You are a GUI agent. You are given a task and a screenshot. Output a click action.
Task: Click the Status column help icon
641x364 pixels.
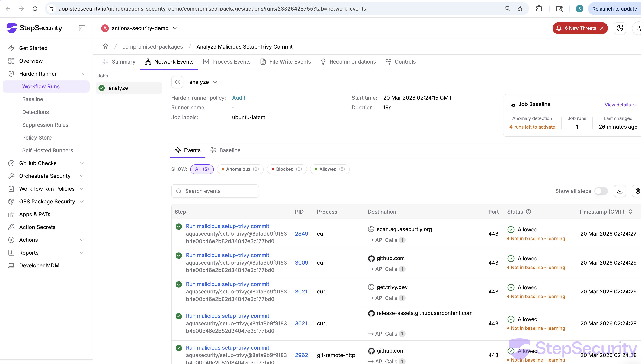click(528, 212)
